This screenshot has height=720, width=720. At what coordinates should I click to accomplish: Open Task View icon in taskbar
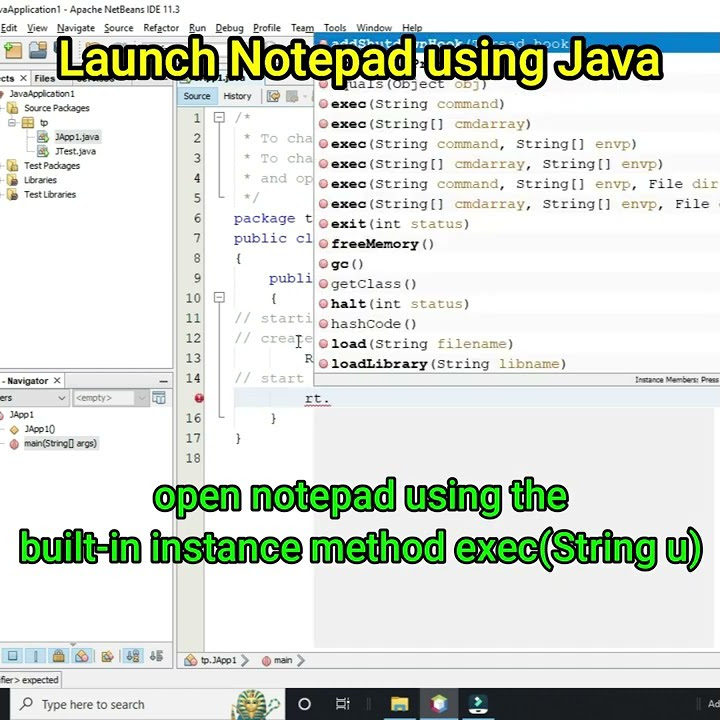tap(342, 703)
